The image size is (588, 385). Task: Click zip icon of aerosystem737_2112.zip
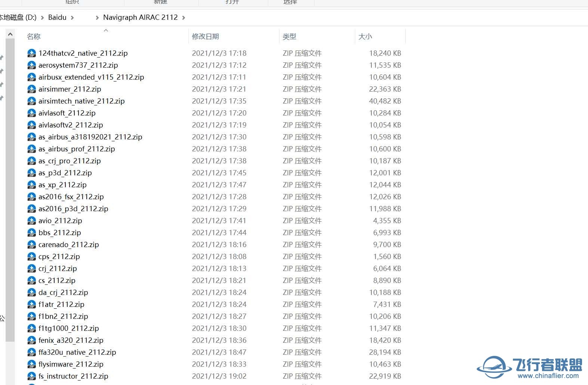(x=32, y=65)
